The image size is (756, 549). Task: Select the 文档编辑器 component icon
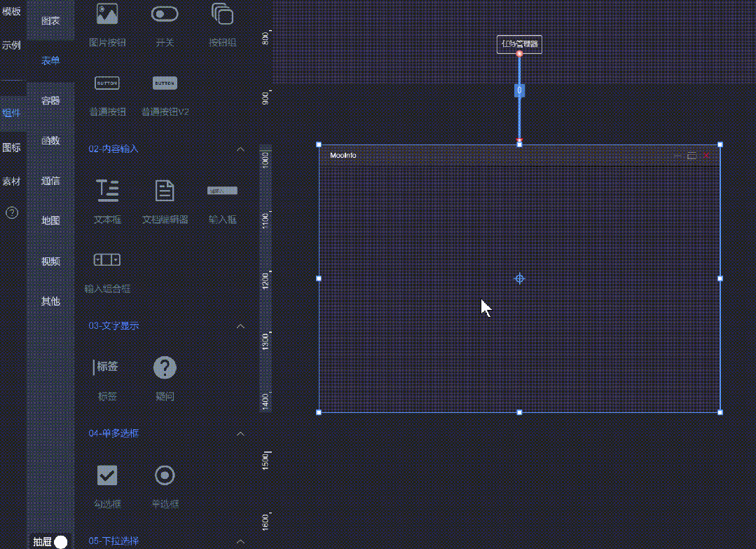coord(165,191)
